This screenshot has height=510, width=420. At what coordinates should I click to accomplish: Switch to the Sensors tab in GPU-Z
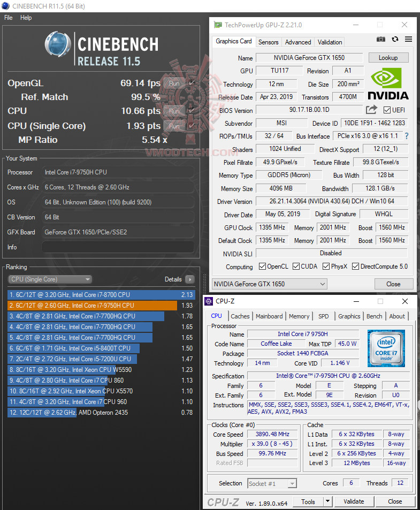coord(268,42)
